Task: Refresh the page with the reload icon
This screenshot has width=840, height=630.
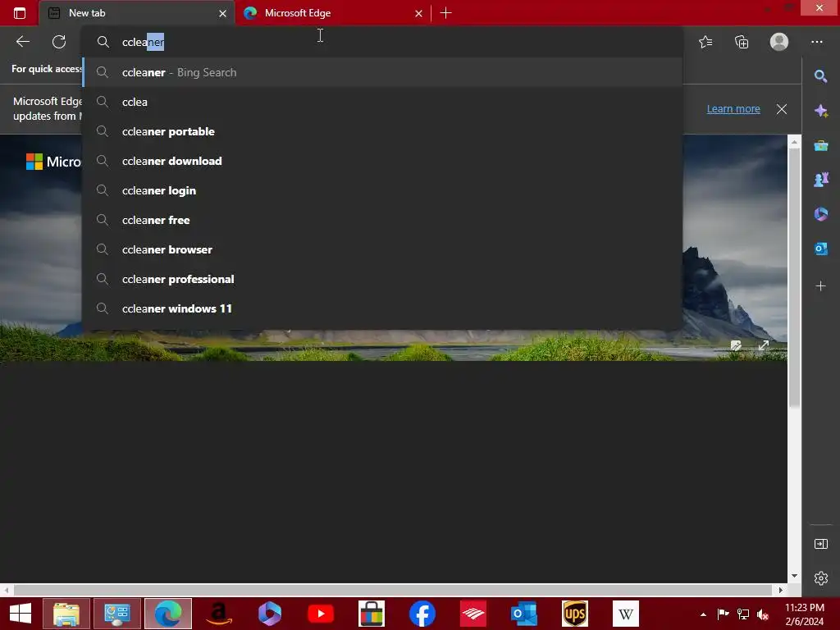Action: [x=59, y=42]
